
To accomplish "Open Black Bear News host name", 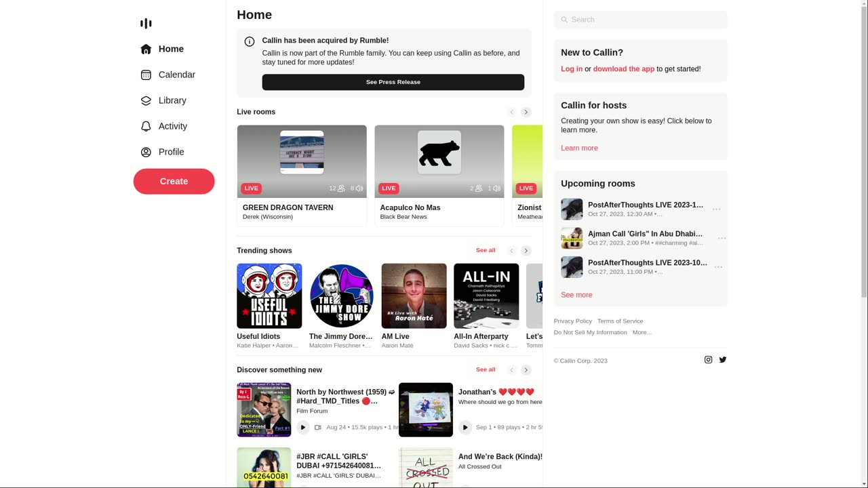I will click(x=403, y=217).
